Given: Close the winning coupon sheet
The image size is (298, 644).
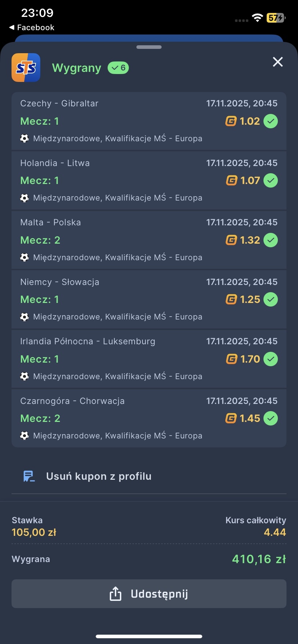Looking at the screenshot, I should [277, 62].
